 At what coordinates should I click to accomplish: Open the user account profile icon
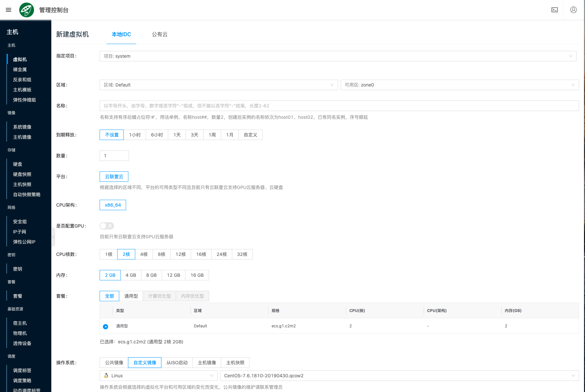573,10
